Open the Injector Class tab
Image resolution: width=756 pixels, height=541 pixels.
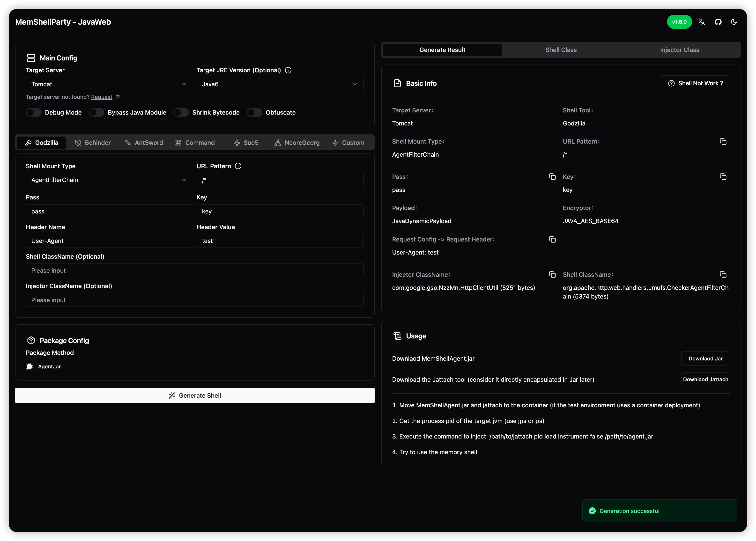[679, 50]
